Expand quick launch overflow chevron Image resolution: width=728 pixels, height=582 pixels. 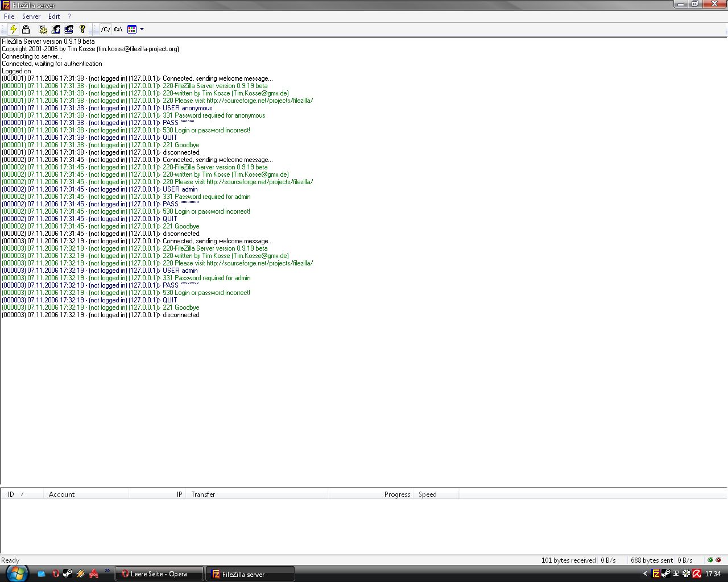tap(107, 571)
